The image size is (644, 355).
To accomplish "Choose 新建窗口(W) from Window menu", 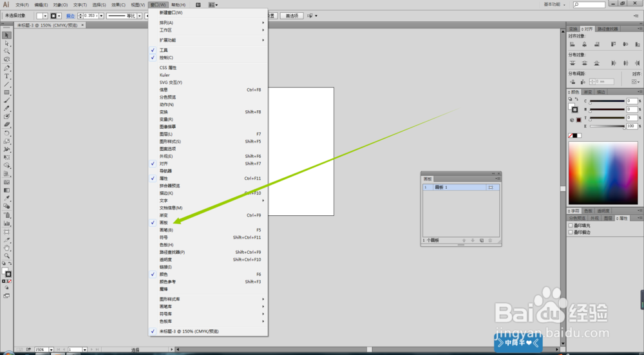I will coord(208,13).
